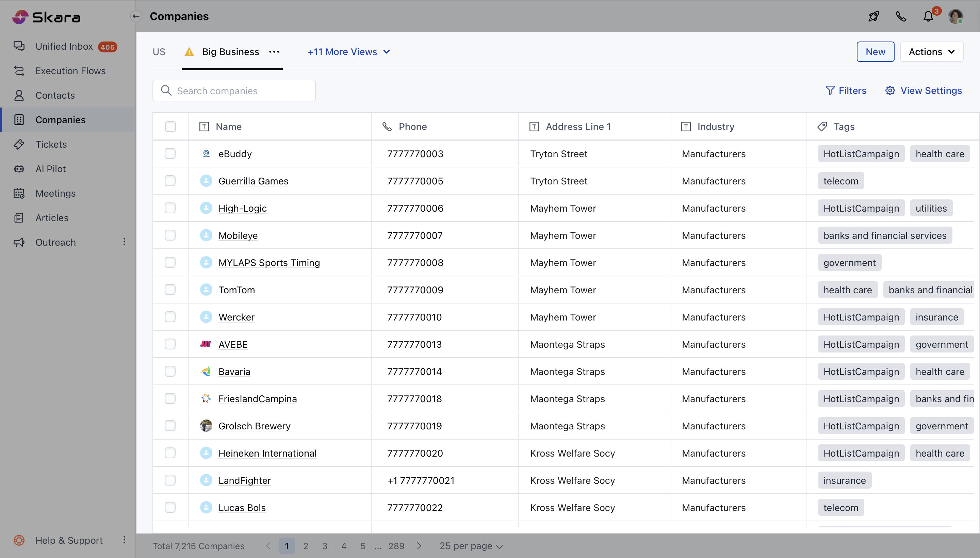Check the box for the eBuddy row
This screenshot has width=980, height=558.
(170, 154)
